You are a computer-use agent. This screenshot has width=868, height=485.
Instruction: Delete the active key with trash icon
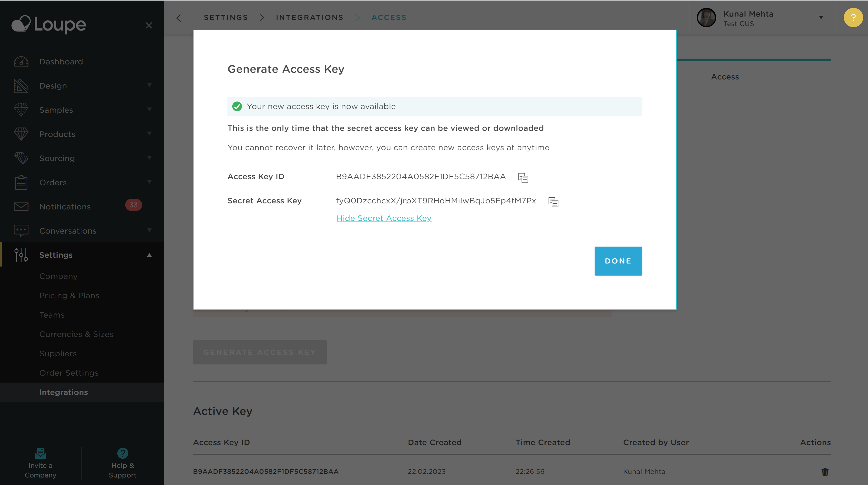click(825, 472)
